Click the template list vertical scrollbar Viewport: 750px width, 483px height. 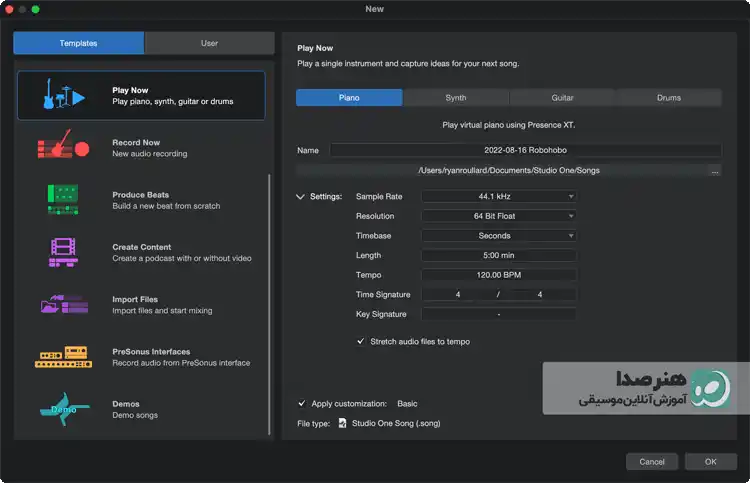270,304
